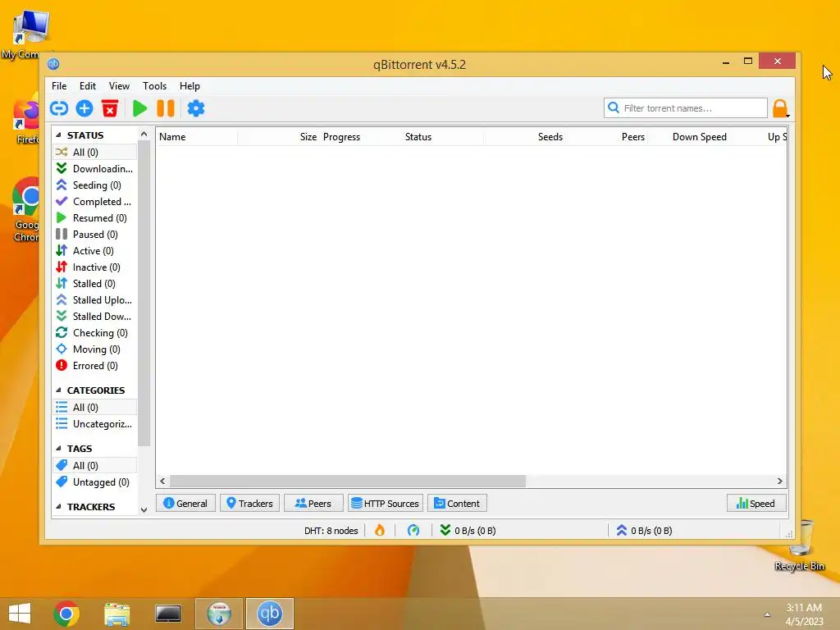Open the Edit menu

pos(87,85)
